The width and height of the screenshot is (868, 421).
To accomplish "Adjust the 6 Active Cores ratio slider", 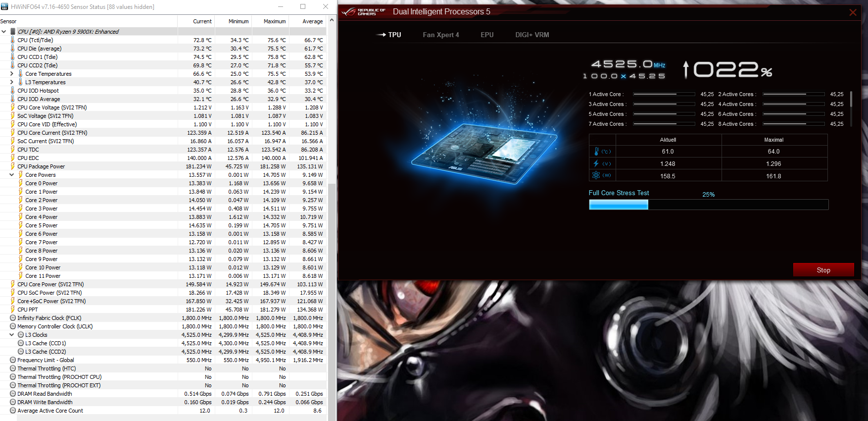I will click(x=794, y=114).
